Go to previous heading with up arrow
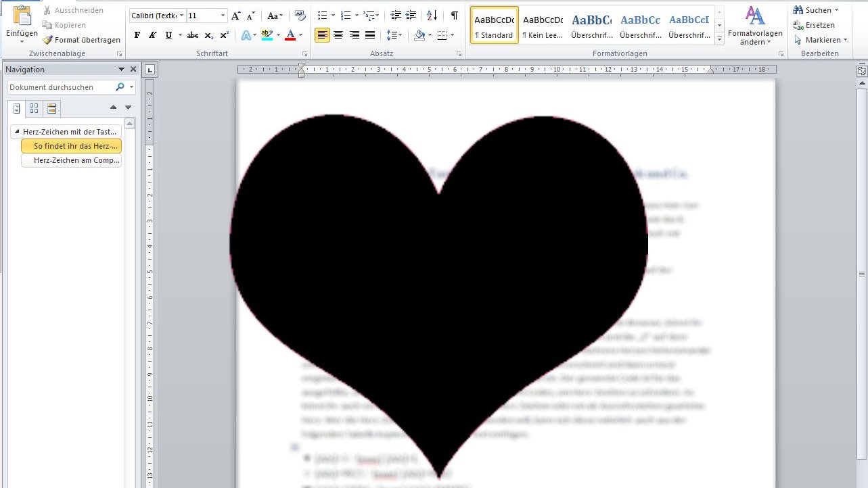Screen dimensions: 868x488 click(x=113, y=107)
